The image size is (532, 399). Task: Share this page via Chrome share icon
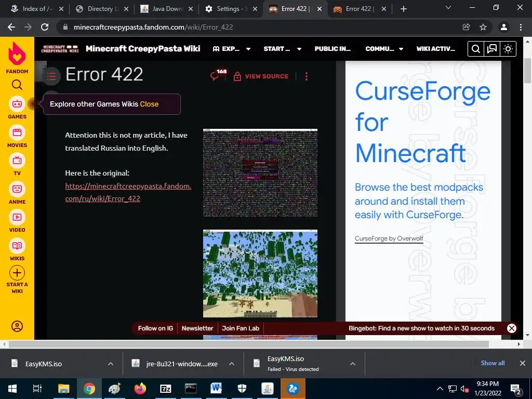[467, 27]
